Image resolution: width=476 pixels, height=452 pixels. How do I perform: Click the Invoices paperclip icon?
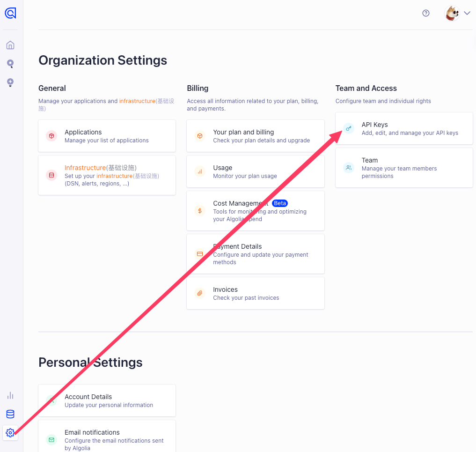pos(200,293)
